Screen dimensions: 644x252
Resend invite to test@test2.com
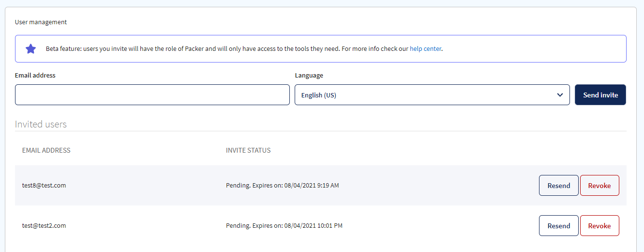tap(559, 226)
